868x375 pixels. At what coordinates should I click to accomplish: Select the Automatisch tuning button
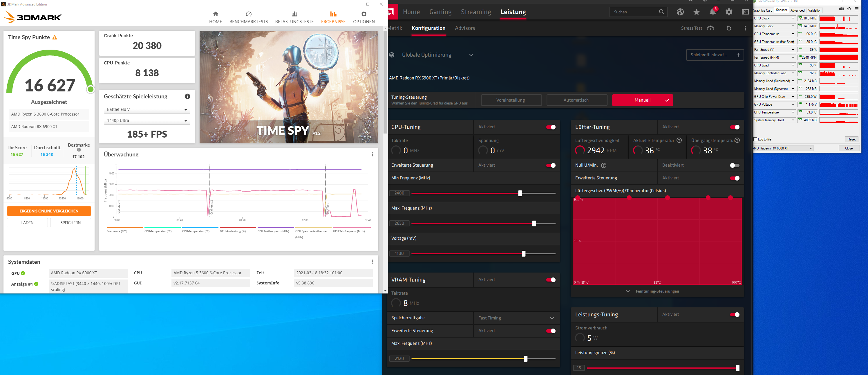[x=576, y=100]
